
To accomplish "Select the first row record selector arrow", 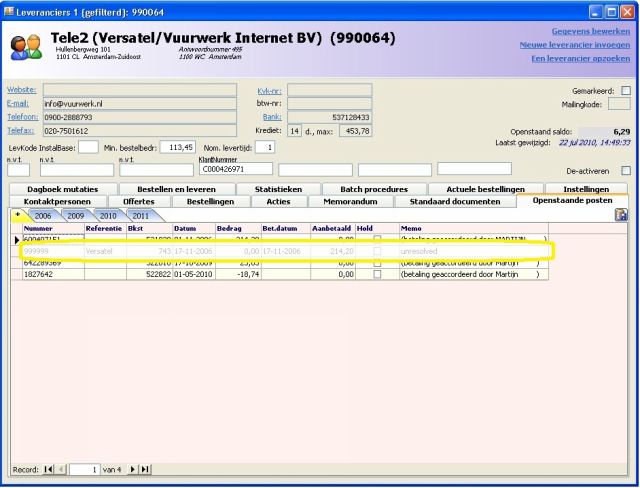I will (16, 240).
